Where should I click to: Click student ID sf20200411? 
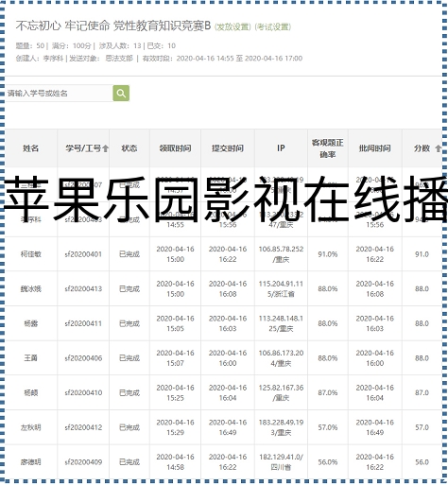[83, 323]
